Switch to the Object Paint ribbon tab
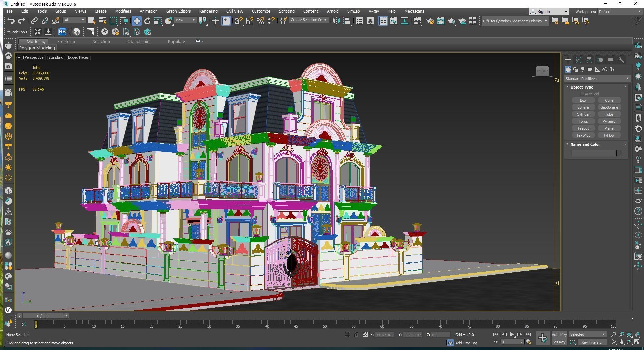 point(139,41)
